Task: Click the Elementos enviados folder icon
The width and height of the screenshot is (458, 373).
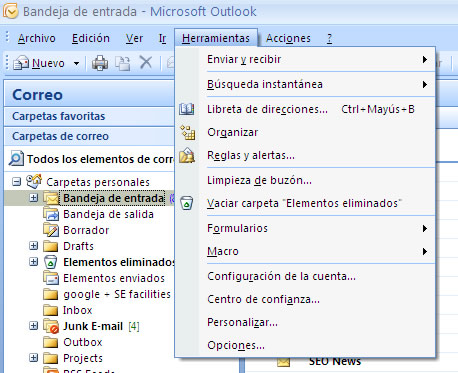Action: pos(51,278)
